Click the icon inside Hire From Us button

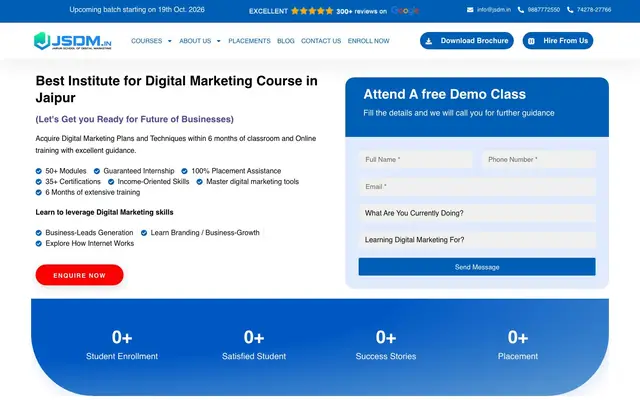tap(531, 41)
